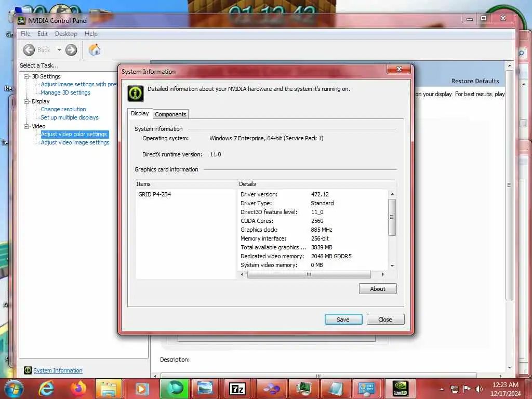Switch to the Components tab

click(x=170, y=114)
